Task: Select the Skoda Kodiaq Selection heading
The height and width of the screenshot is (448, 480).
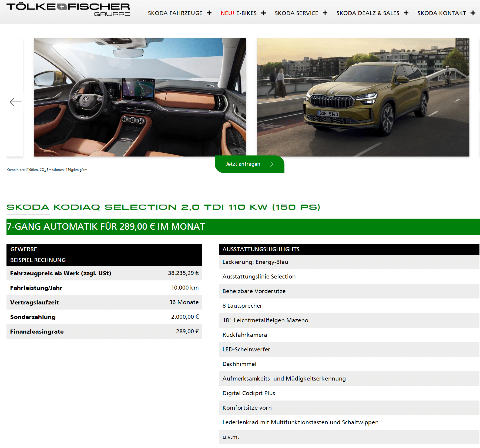Action: point(163,207)
